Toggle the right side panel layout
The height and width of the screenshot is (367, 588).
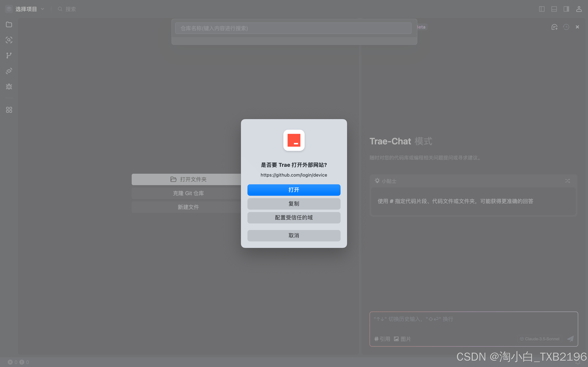pos(566,9)
